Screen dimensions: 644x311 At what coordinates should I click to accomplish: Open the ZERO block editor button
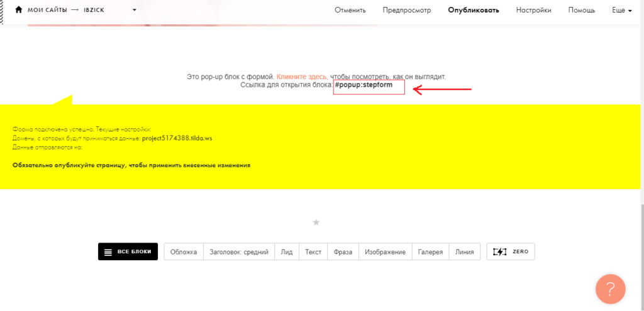point(511,251)
